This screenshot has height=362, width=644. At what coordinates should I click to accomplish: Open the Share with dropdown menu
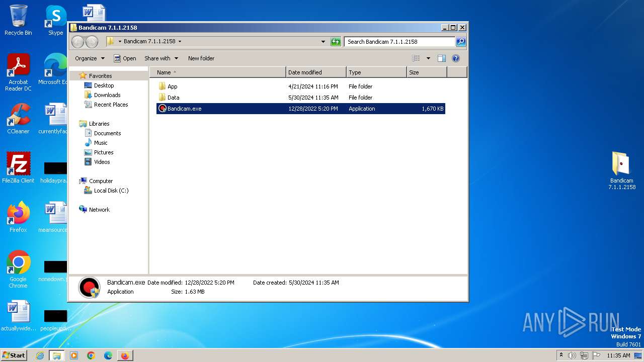point(161,58)
